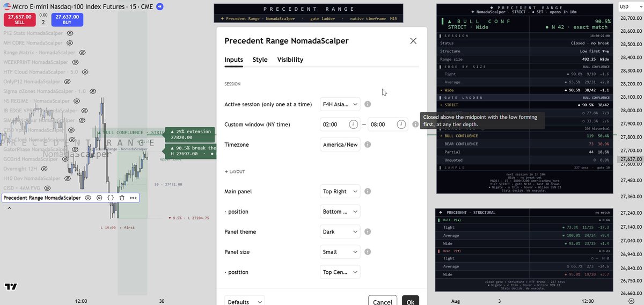Open the Defaults dropdown in dialog footer

[x=245, y=301]
